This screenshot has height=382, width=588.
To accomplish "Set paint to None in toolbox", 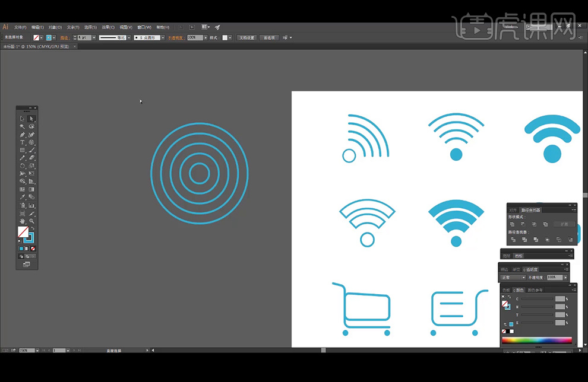I will click(x=33, y=249).
